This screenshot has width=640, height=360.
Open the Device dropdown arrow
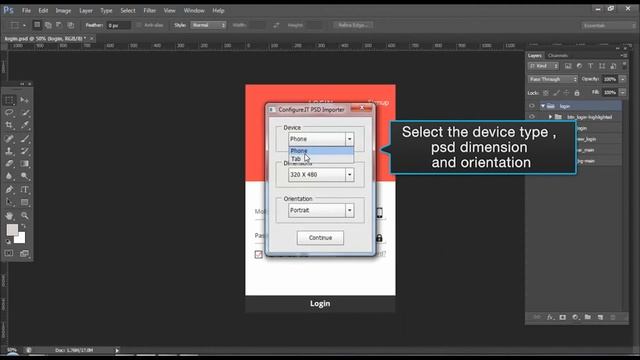[349, 139]
